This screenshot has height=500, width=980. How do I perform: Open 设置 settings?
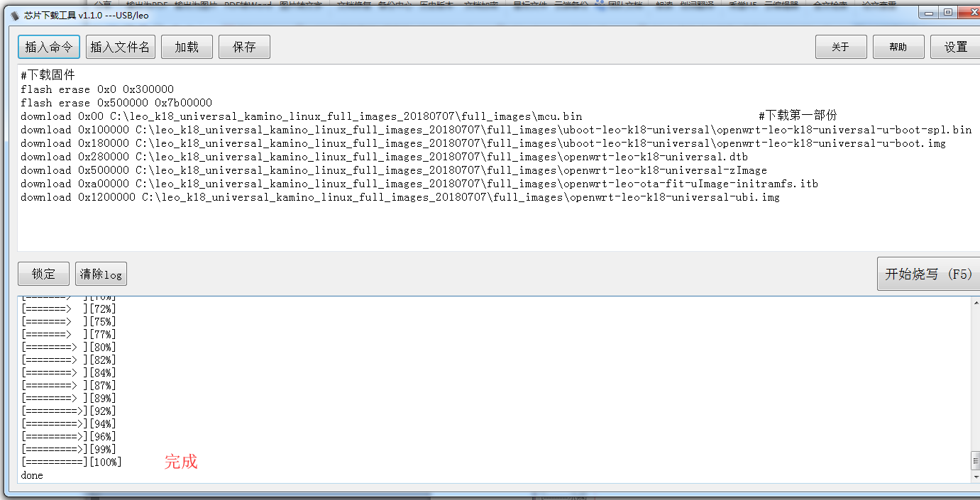tap(955, 47)
